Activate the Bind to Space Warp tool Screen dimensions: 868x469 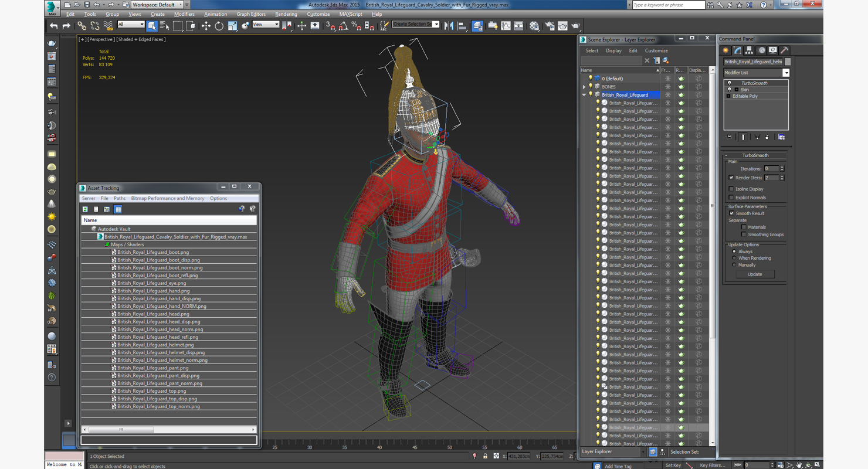[x=108, y=26]
